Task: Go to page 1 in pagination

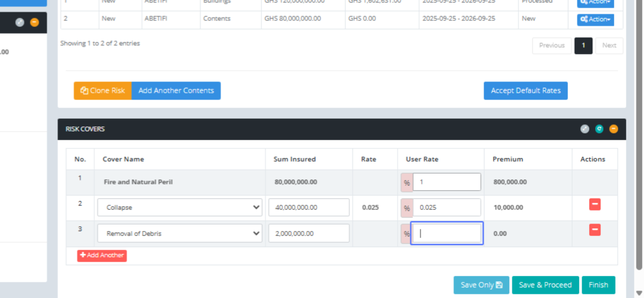Action: coord(583,46)
